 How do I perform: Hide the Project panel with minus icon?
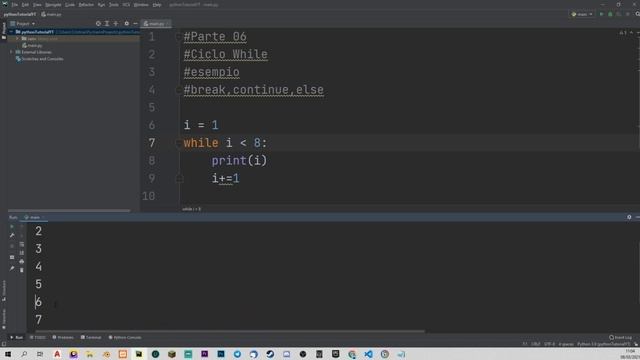click(136, 24)
